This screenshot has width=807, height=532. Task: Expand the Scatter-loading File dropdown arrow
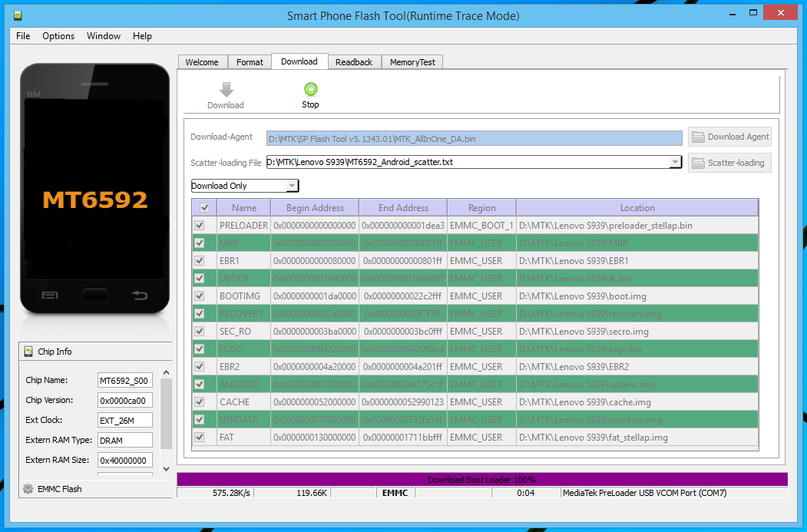point(675,162)
